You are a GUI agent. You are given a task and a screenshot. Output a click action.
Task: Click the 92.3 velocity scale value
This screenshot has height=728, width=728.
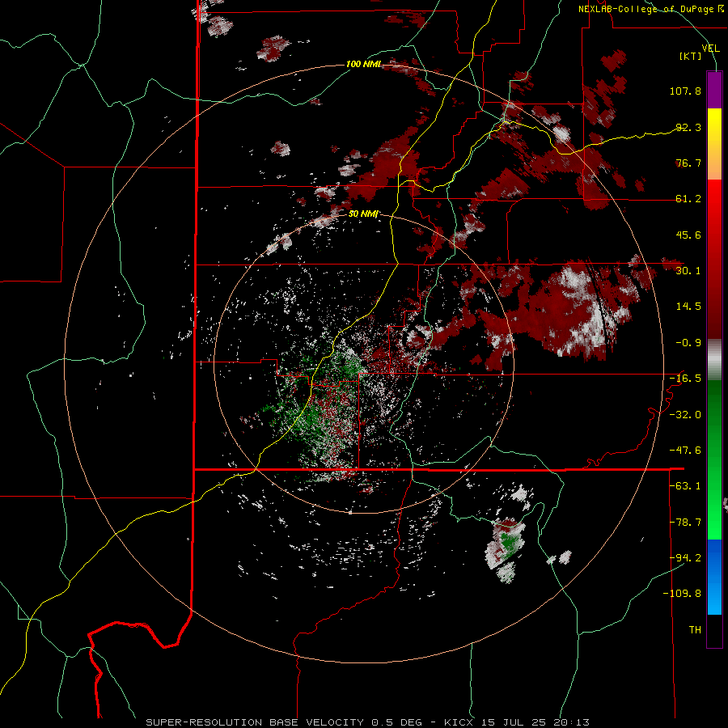pos(688,127)
